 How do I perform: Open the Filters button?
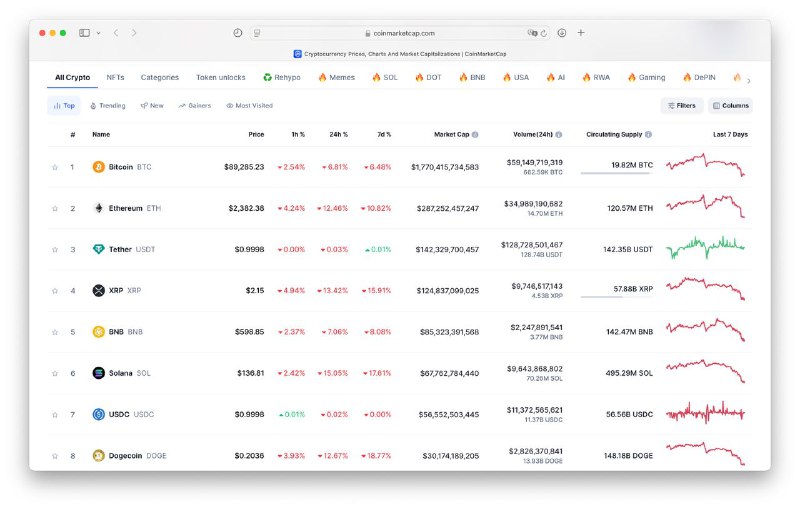(681, 105)
